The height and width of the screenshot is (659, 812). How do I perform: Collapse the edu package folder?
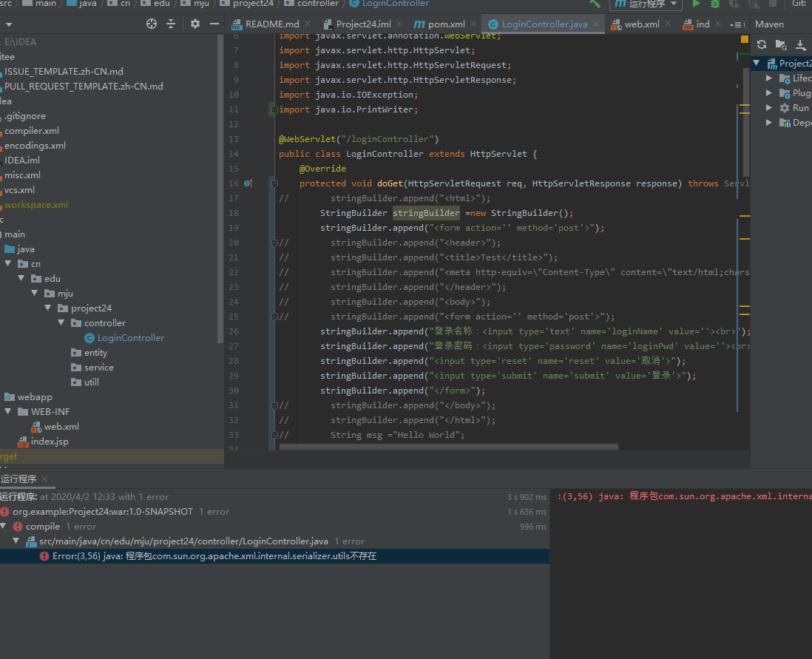[21, 278]
